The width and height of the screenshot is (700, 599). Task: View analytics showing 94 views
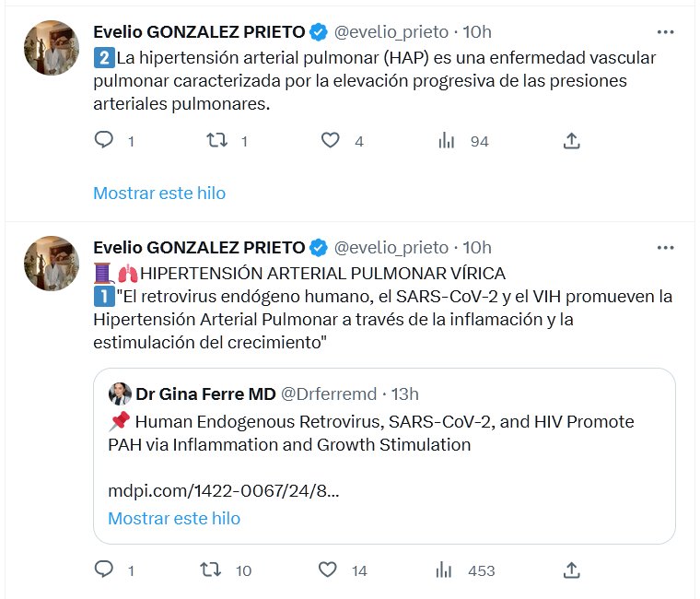(x=448, y=140)
